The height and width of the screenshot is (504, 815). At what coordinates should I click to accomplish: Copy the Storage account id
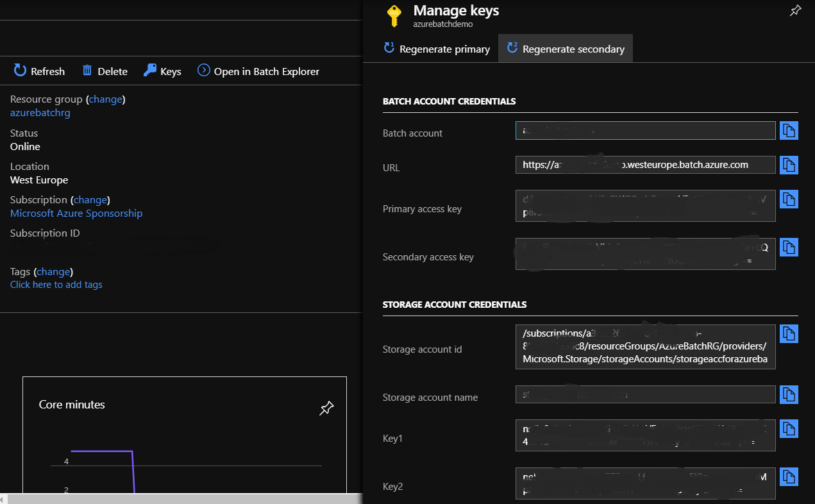coord(789,333)
